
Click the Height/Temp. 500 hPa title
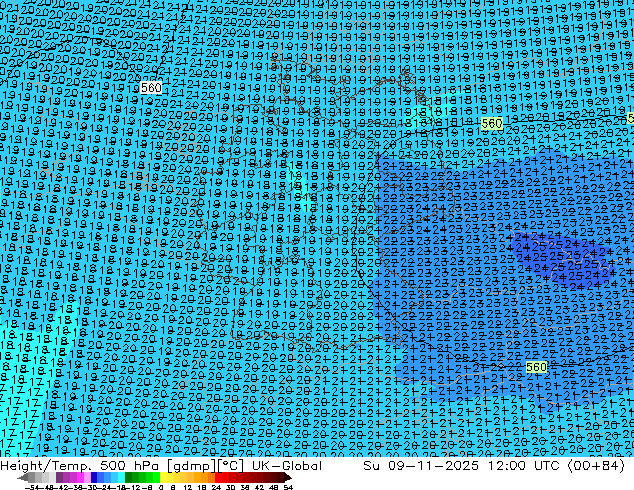81,466
